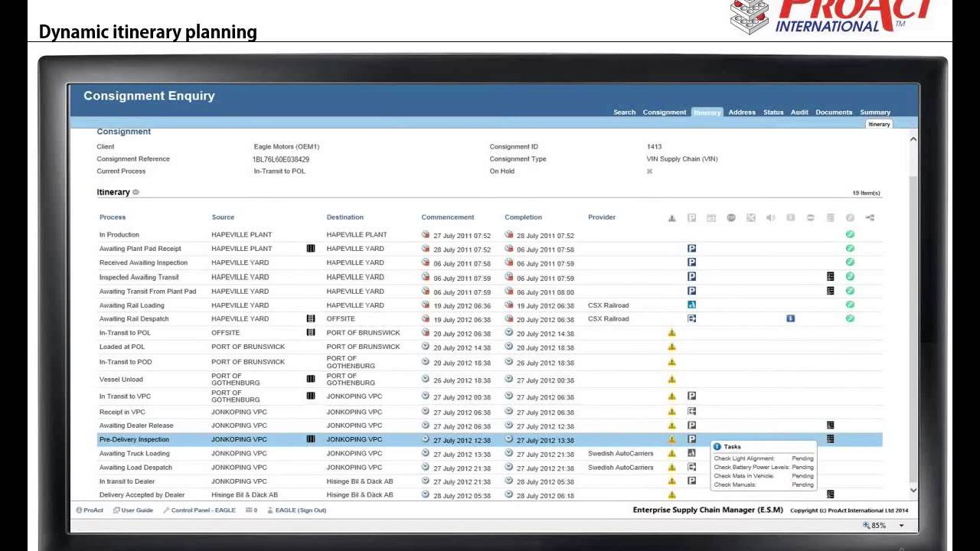Click the green completed check for In Production row
This screenshot has height=551, width=980.
click(x=850, y=234)
